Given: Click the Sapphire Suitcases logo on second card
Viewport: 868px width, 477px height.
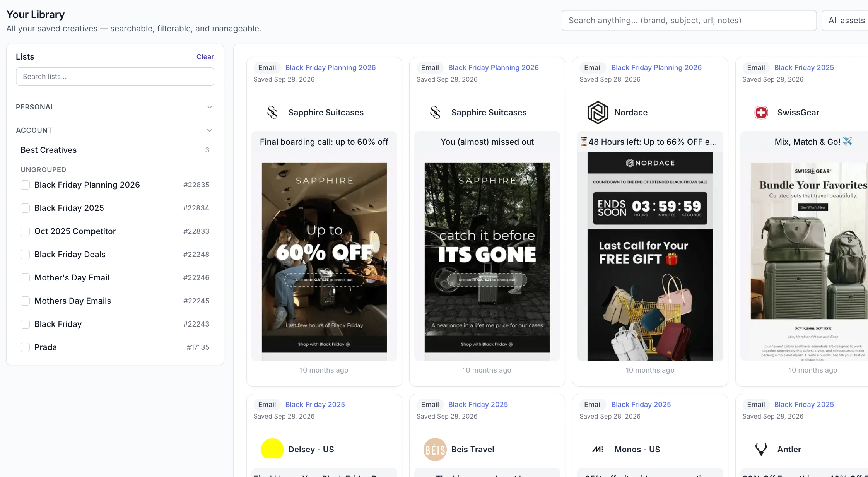Looking at the screenshot, I should tap(435, 113).
